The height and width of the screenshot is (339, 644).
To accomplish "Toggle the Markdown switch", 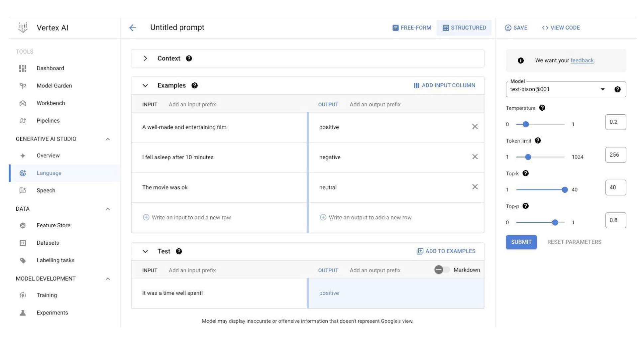I will 442,270.
